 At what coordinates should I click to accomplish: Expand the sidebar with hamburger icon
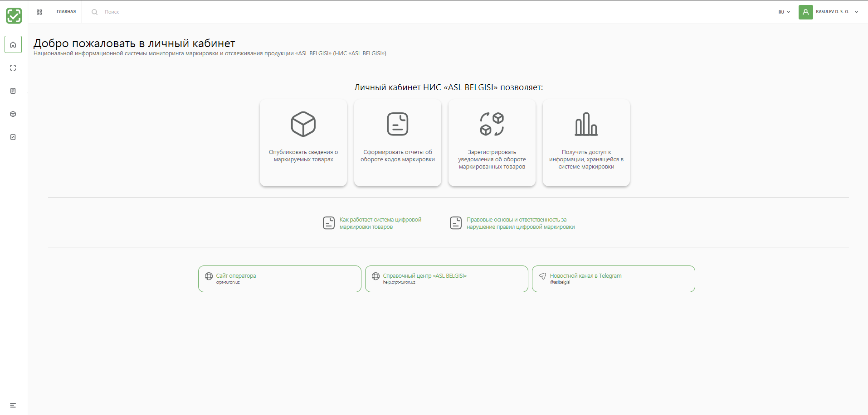pyautogui.click(x=13, y=405)
